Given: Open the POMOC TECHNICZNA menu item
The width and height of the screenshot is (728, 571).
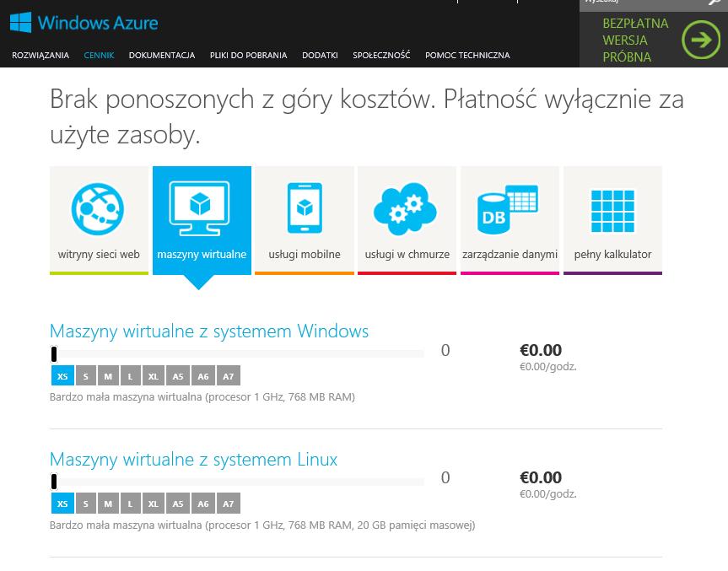Looking at the screenshot, I should tap(467, 55).
